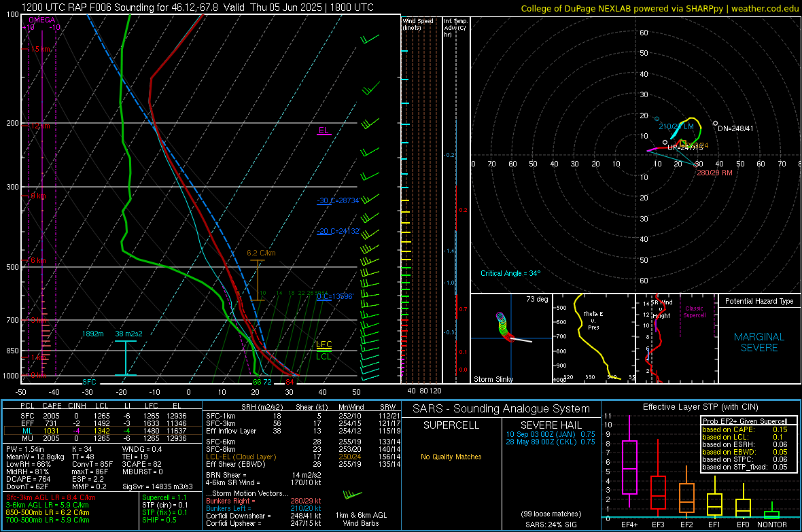Screen dimensions: 802x532
Task: Click the 'SARS: 24% SIG' text
Action: point(551,525)
